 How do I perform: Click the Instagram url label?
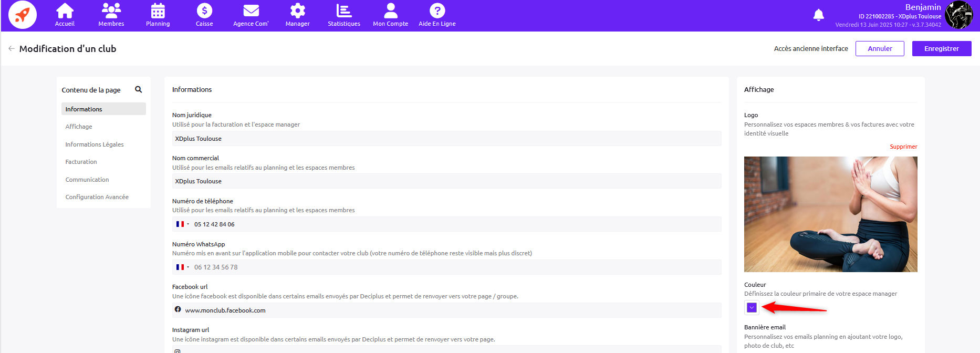click(191, 330)
